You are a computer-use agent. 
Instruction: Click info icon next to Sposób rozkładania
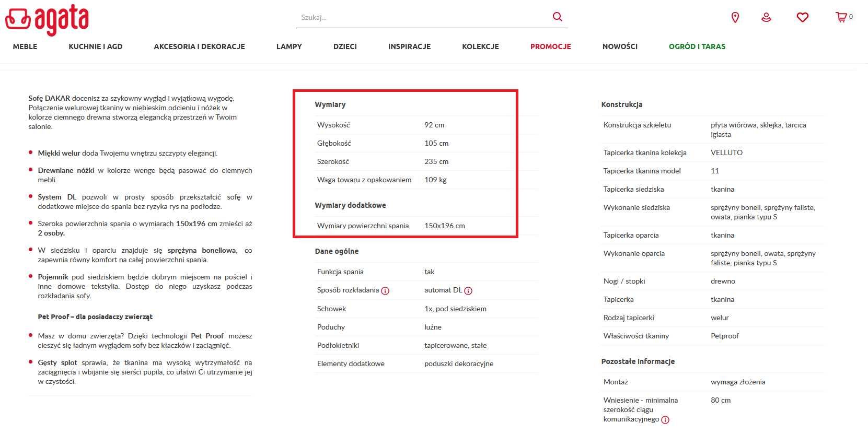click(385, 291)
